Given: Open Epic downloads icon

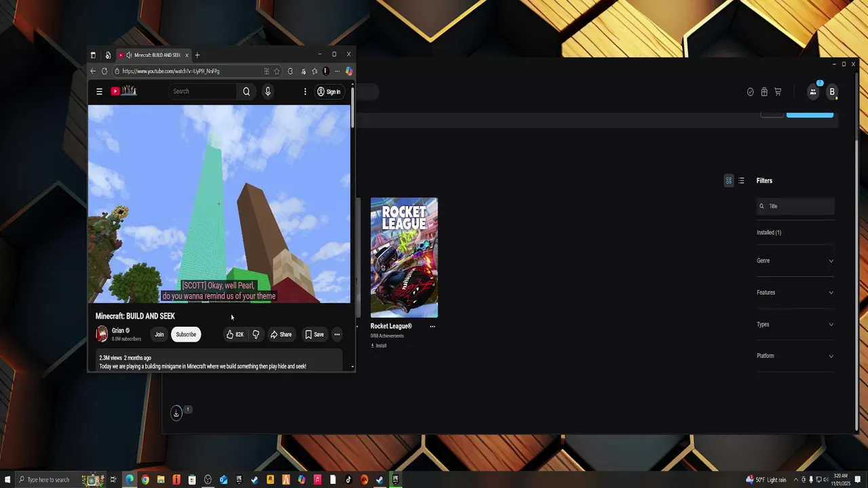Looking at the screenshot, I should (x=176, y=413).
